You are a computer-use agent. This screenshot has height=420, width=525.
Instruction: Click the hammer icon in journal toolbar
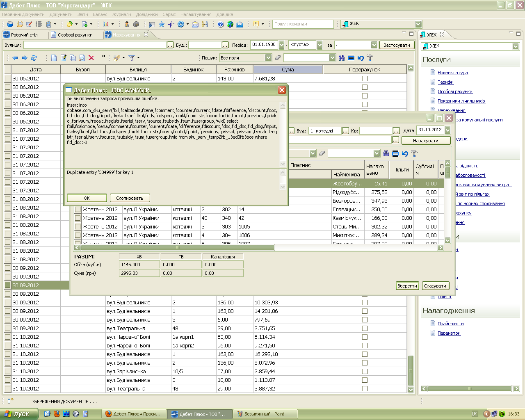click(370, 58)
